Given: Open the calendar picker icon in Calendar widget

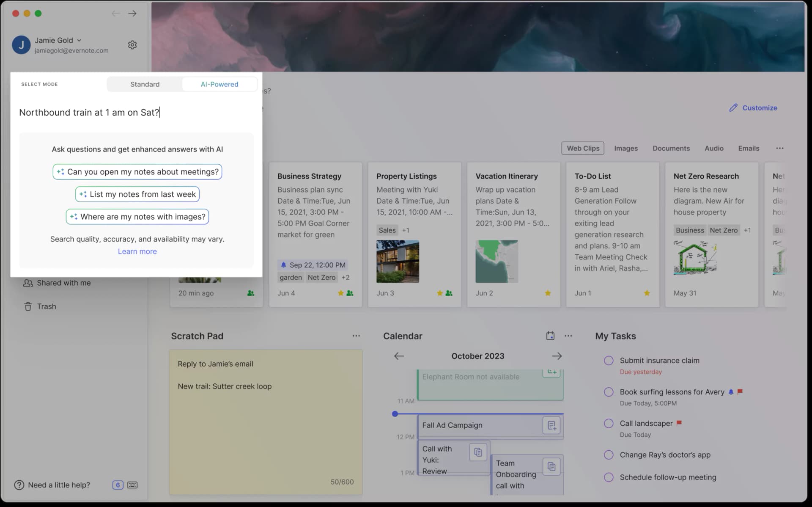Looking at the screenshot, I should click(x=550, y=335).
